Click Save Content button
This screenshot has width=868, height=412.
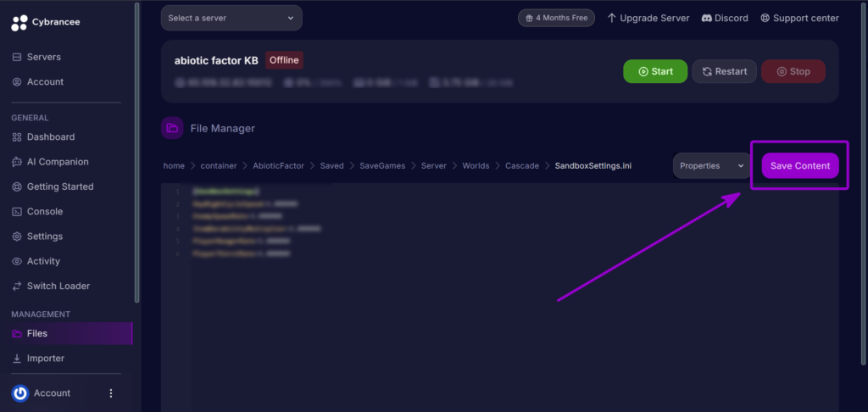(800, 165)
